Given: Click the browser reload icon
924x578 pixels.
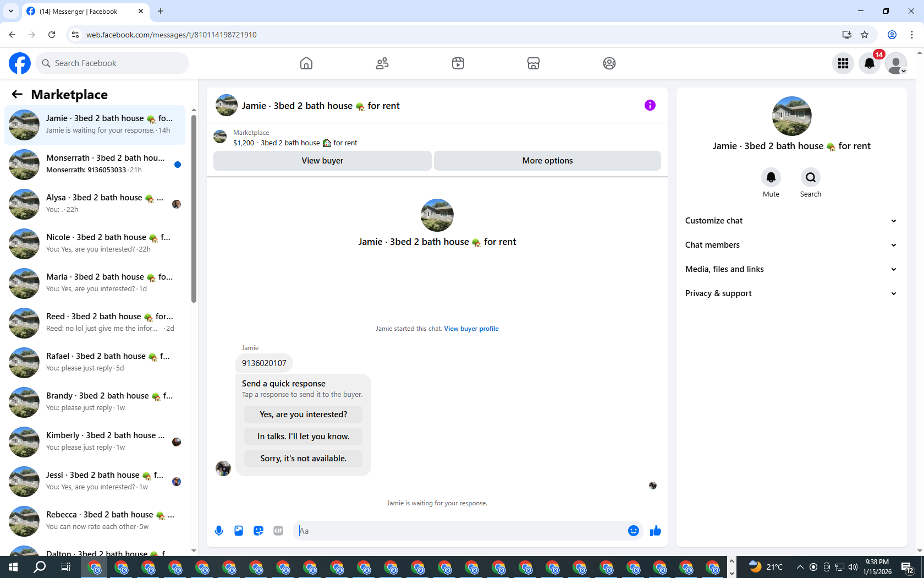Looking at the screenshot, I should click(52, 35).
